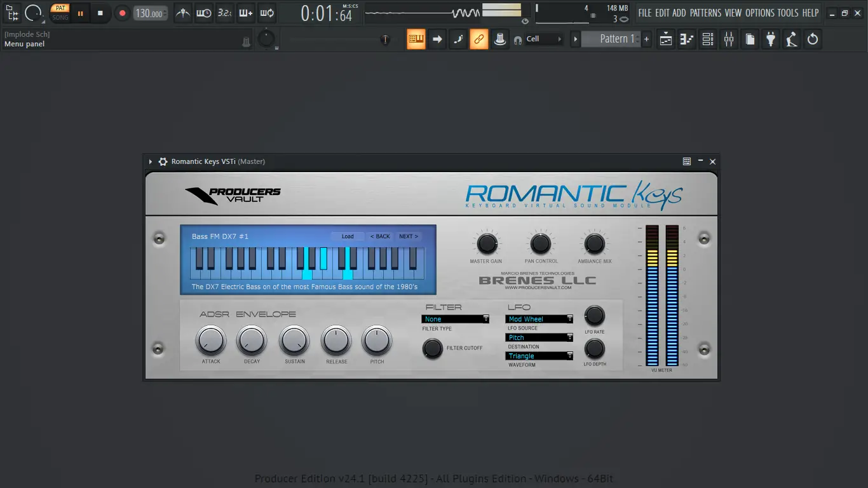The image size is (868, 488).
Task: Open the Plugin picker
Action: (x=770, y=39)
